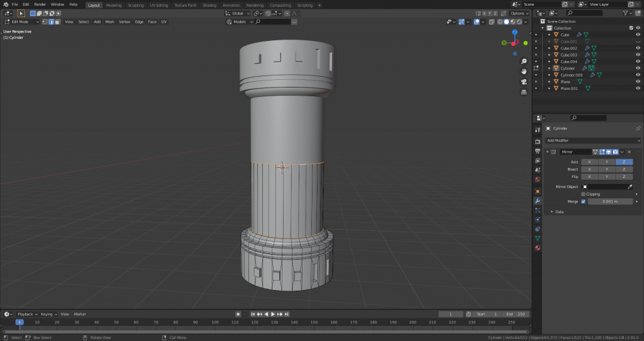The height and width of the screenshot is (341, 644).
Task: Switch to face select mode
Action: (x=57, y=22)
